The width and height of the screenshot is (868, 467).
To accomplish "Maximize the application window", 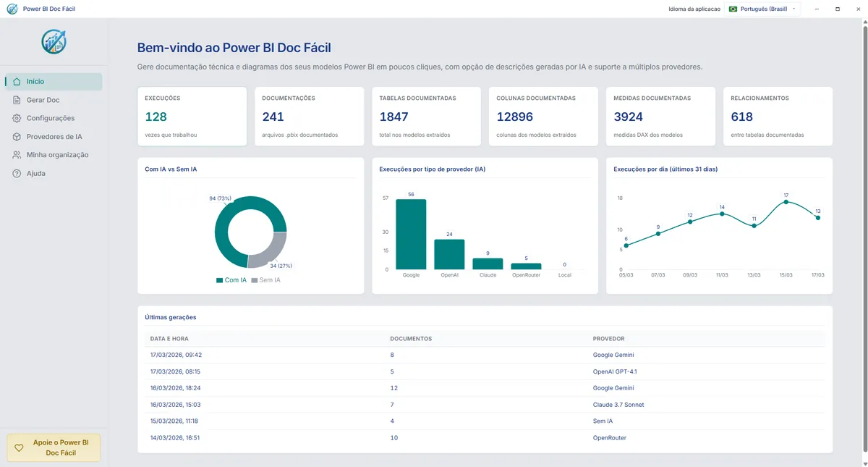I will (x=838, y=9).
